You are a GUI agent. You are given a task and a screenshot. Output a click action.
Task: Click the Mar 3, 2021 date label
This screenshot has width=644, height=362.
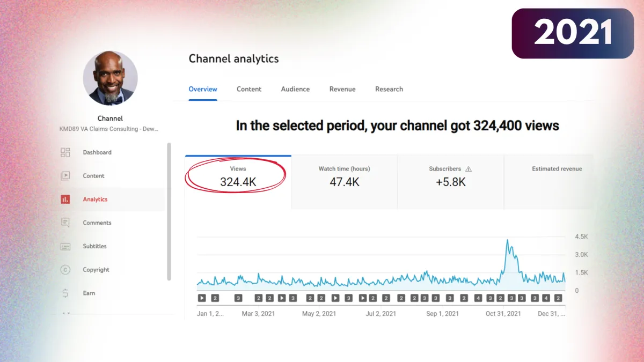point(258,314)
